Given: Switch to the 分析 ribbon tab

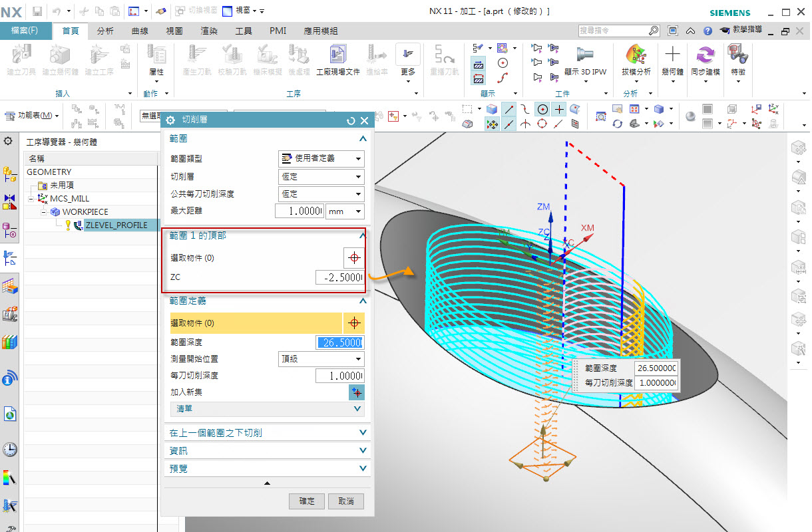Looking at the screenshot, I should pyautogui.click(x=105, y=31).
